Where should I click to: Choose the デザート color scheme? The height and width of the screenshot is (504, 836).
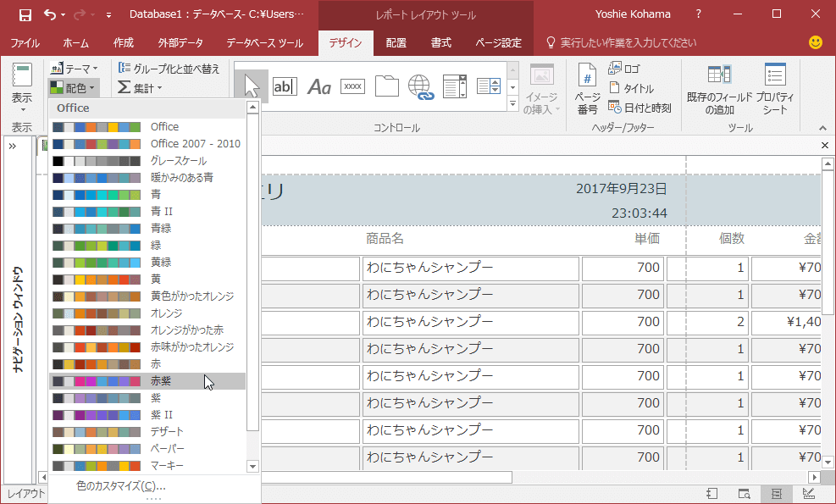click(147, 431)
